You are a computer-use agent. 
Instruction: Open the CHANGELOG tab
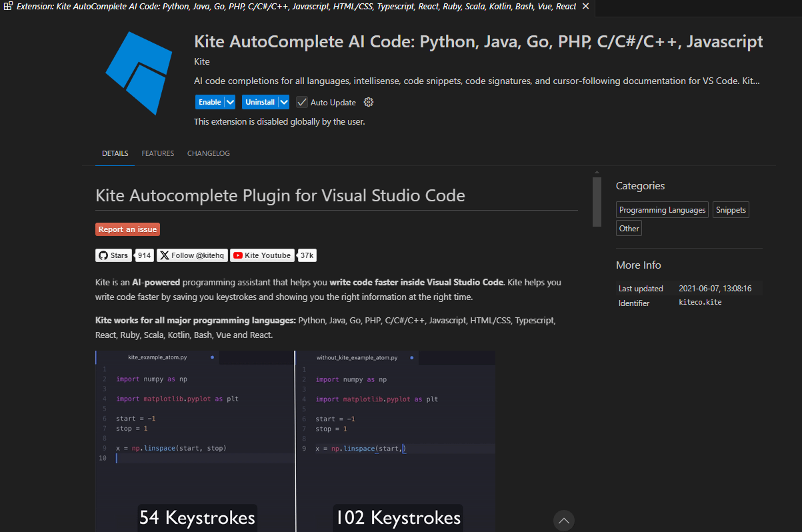tap(209, 153)
